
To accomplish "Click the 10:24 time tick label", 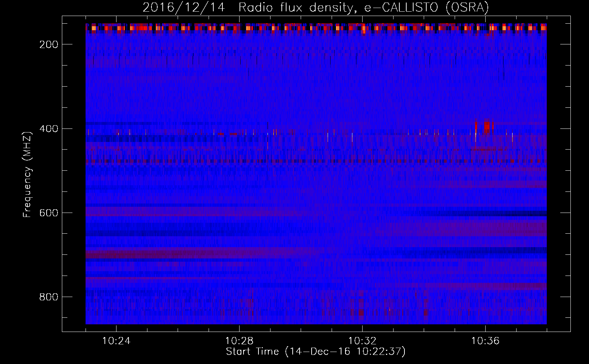I will (116, 341).
